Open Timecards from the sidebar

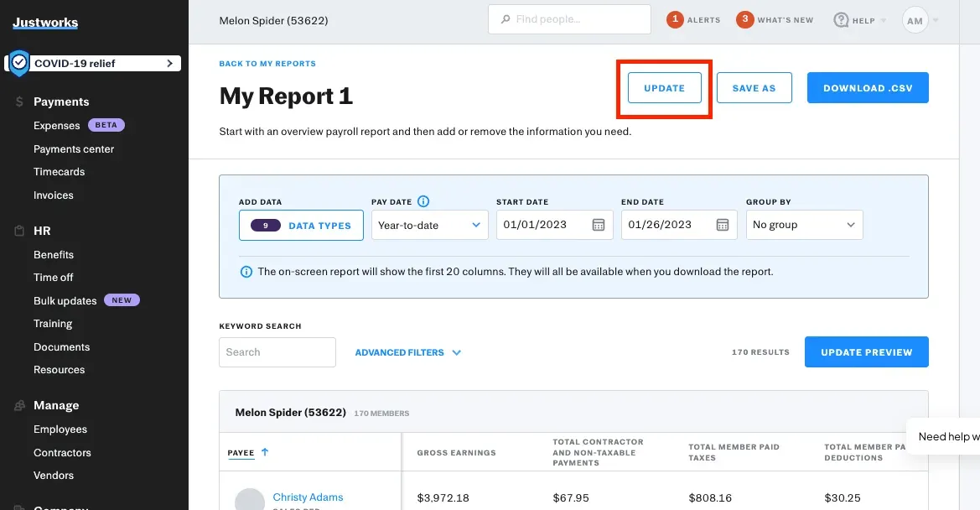[x=59, y=171]
